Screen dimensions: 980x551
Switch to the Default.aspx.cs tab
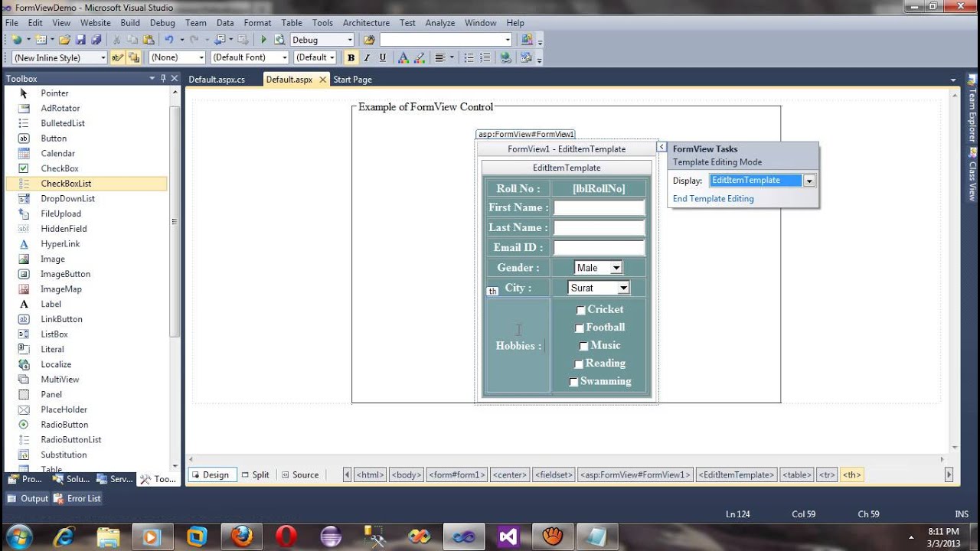pyautogui.click(x=217, y=80)
